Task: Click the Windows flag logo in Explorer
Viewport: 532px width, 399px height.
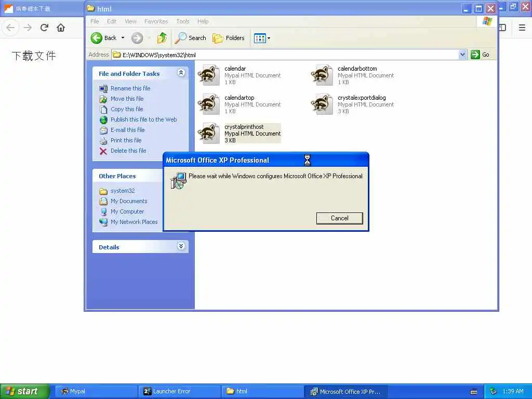Action: click(x=487, y=21)
